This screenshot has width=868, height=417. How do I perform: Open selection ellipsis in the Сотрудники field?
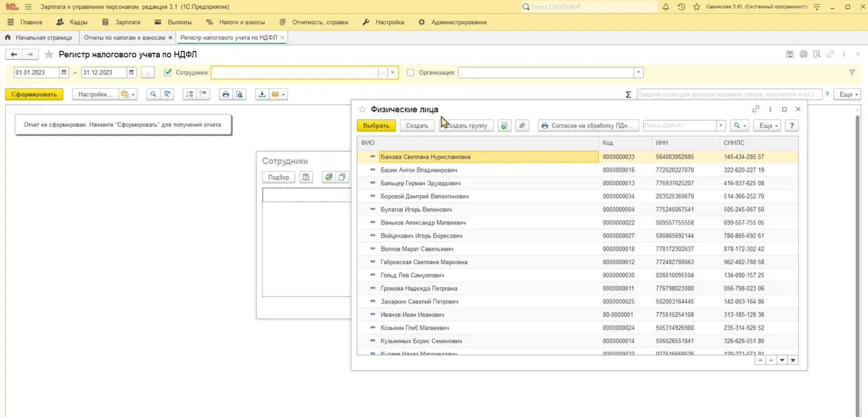tap(382, 73)
